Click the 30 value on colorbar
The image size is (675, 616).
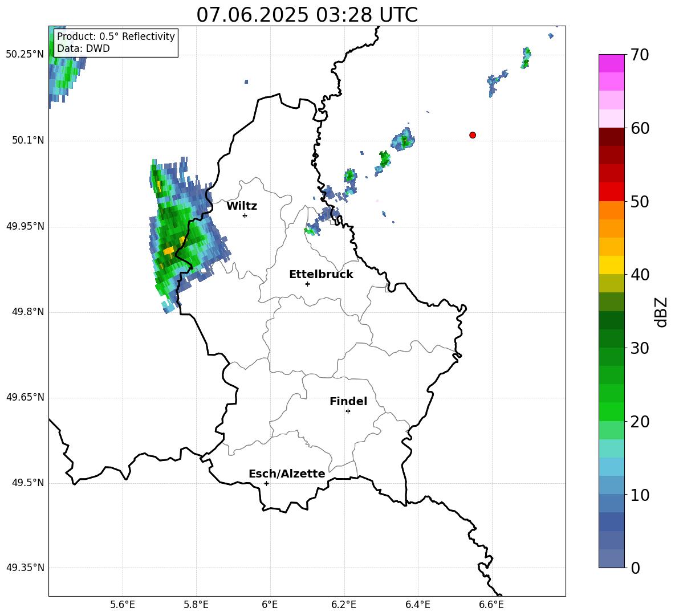click(640, 348)
